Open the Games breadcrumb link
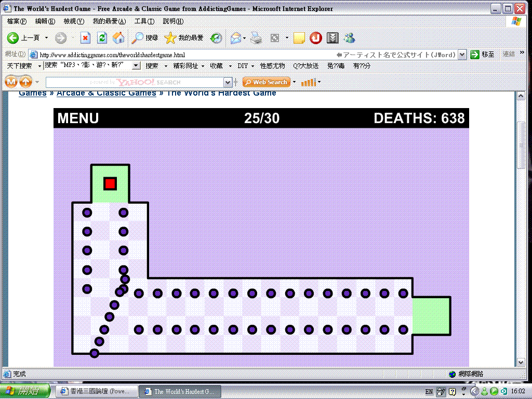The width and height of the screenshot is (532, 399). coord(33,93)
